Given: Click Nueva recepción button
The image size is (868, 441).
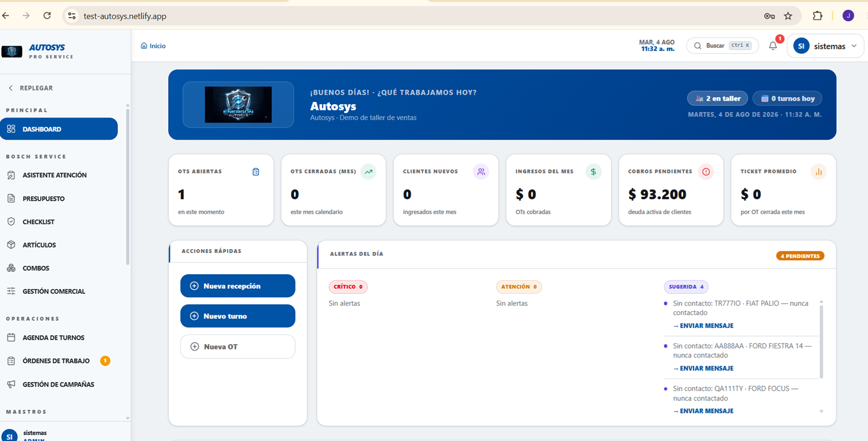Looking at the screenshot, I should 238,286.
